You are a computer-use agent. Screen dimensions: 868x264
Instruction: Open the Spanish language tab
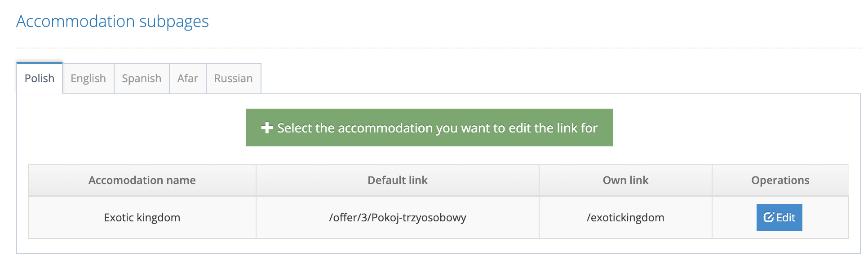point(142,78)
